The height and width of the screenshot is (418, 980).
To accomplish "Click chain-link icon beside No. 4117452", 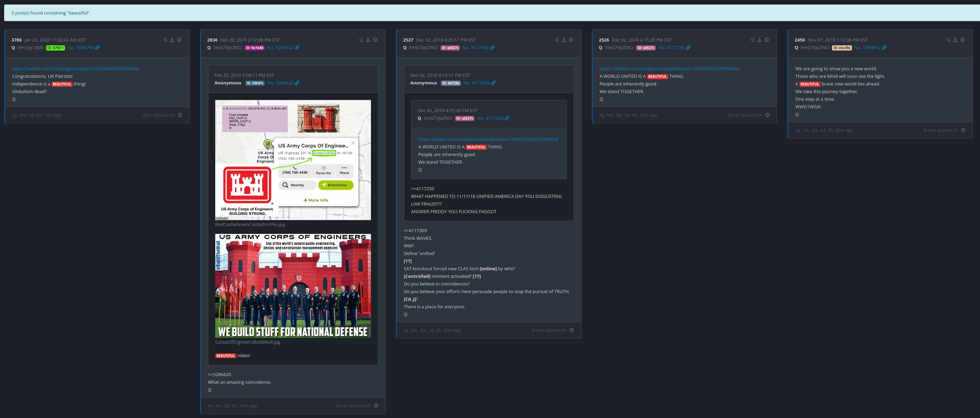I will pyautogui.click(x=493, y=47).
